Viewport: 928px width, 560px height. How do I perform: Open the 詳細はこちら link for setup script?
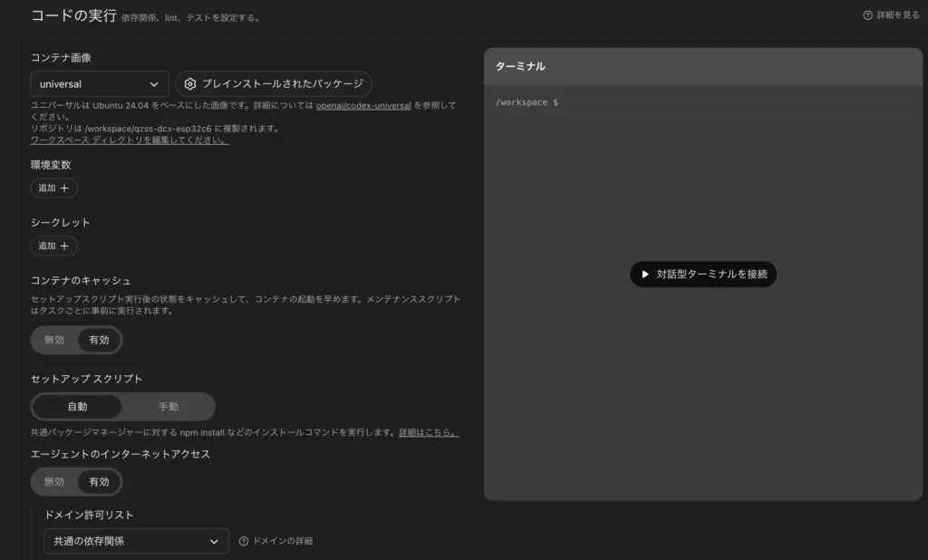pyautogui.click(x=429, y=432)
